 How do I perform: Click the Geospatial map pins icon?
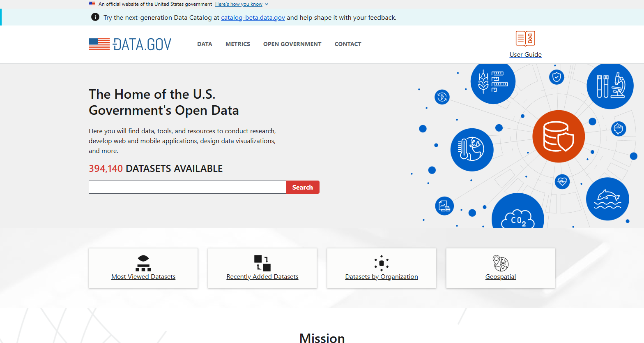[501, 263]
